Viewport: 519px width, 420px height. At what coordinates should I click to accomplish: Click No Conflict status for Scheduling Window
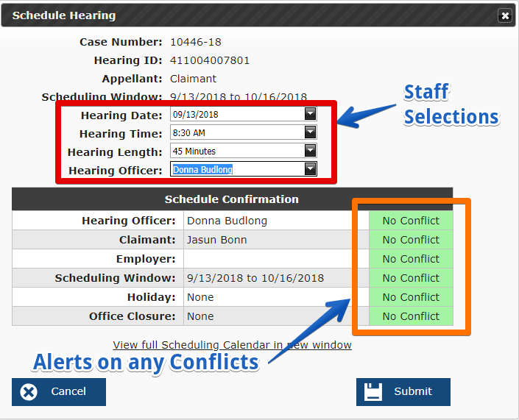pyautogui.click(x=411, y=278)
